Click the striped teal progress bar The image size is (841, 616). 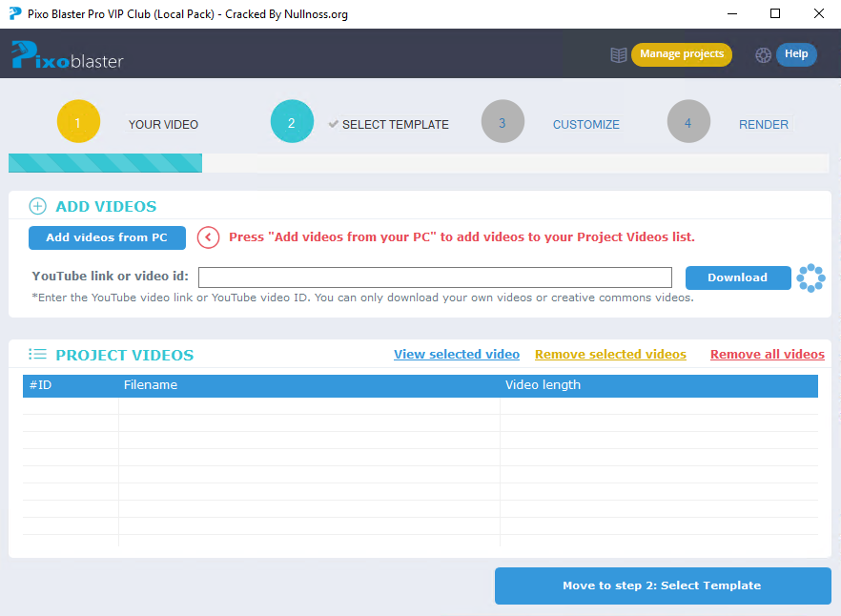(x=105, y=163)
